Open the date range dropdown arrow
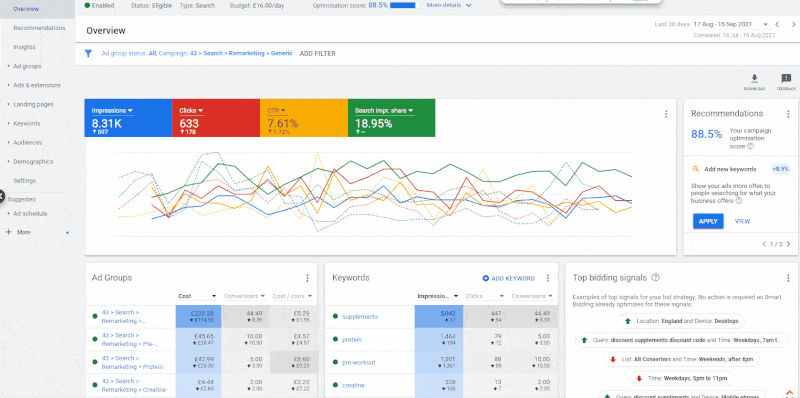Image resolution: width=800 pixels, height=398 pixels. point(765,24)
